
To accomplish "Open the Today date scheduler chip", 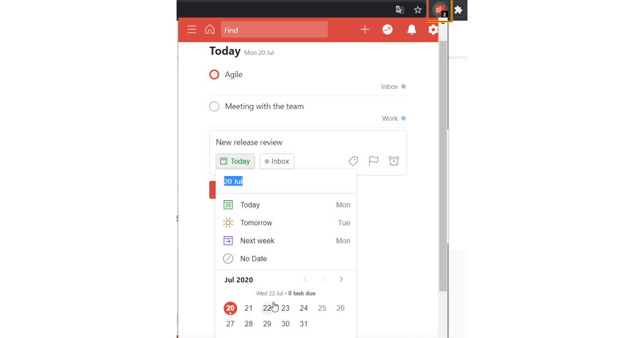I will pos(235,161).
